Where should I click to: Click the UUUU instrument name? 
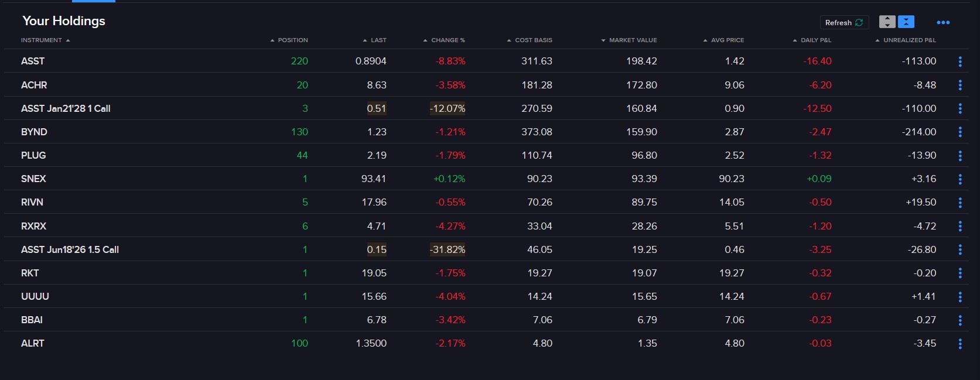(35, 296)
